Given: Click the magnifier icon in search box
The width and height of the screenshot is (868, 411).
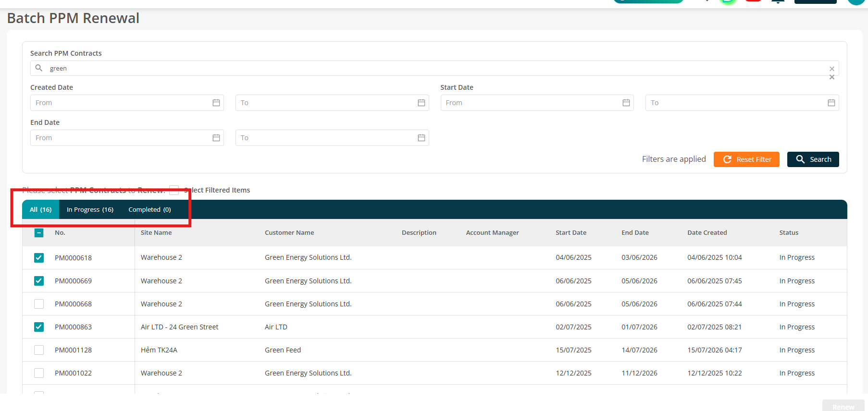Looking at the screenshot, I should point(39,68).
